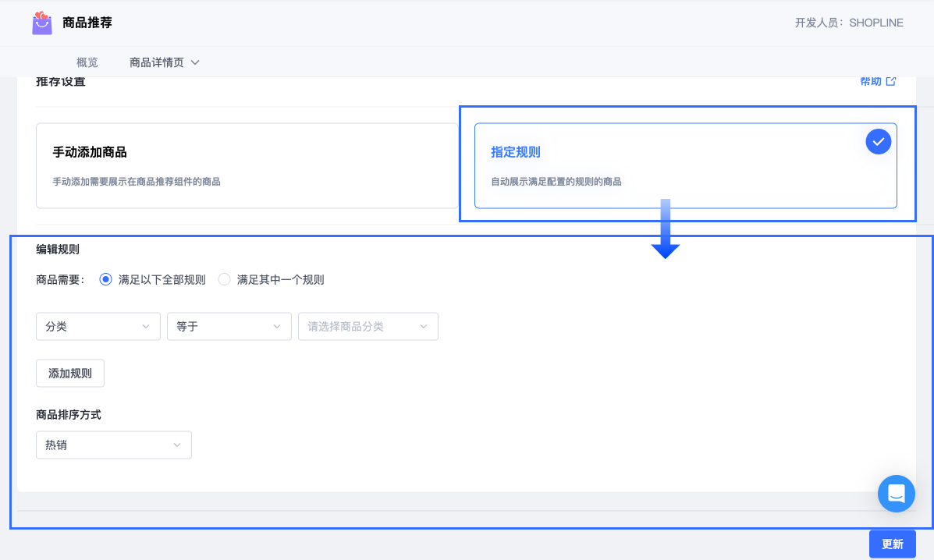934x560 pixels.
Task: Expand the 商品详情页 menu chevron
Action: (x=195, y=62)
